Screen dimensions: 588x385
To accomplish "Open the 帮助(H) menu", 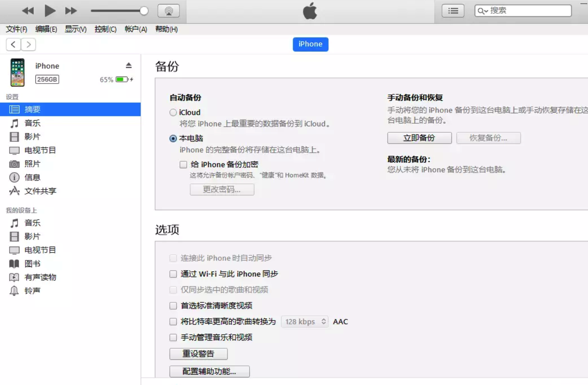I will [x=166, y=29].
